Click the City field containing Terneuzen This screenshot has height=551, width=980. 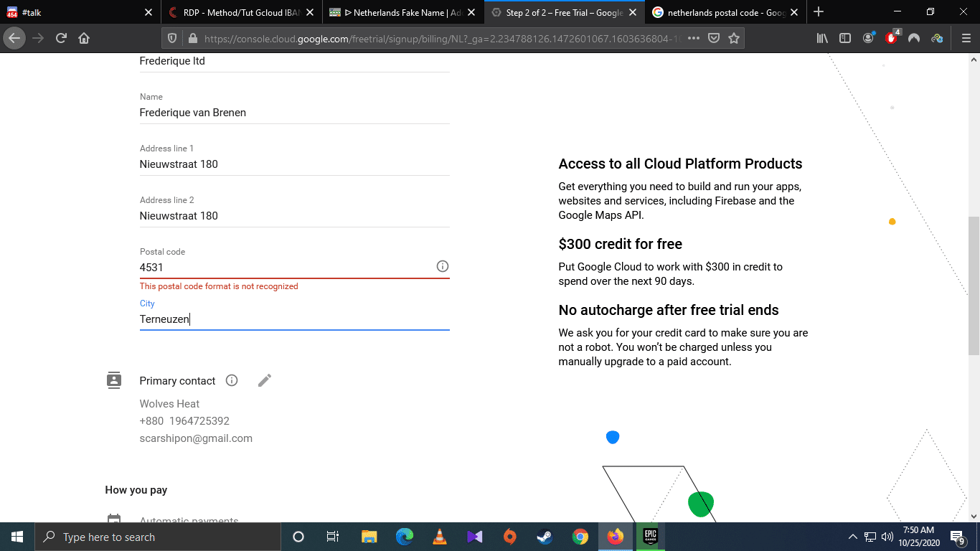pyautogui.click(x=294, y=319)
